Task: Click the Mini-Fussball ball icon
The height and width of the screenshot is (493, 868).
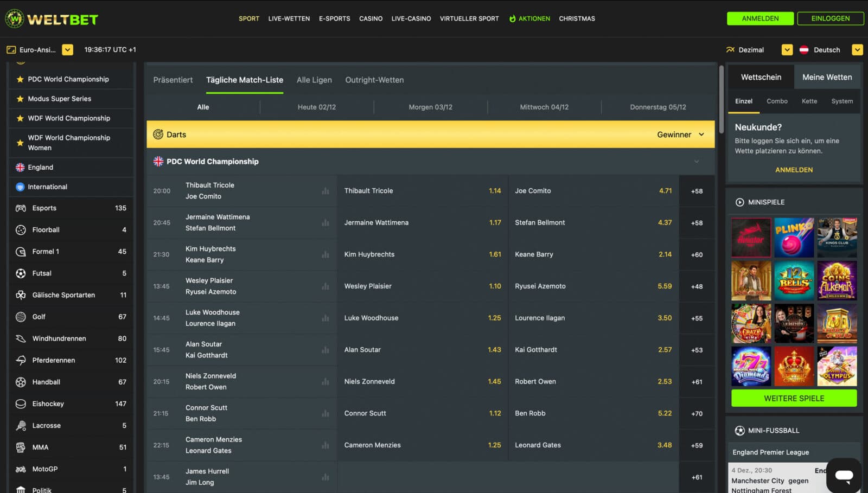Action: (x=739, y=431)
